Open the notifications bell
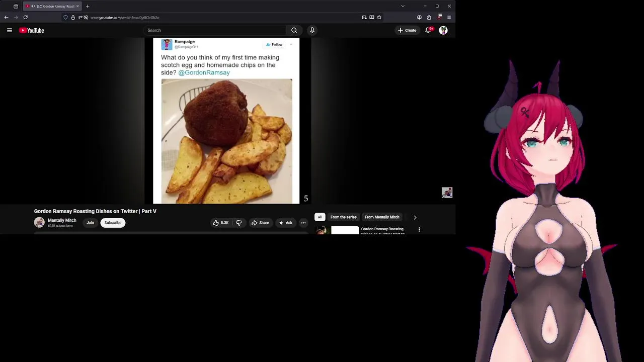This screenshot has width=644, height=362. point(428,30)
